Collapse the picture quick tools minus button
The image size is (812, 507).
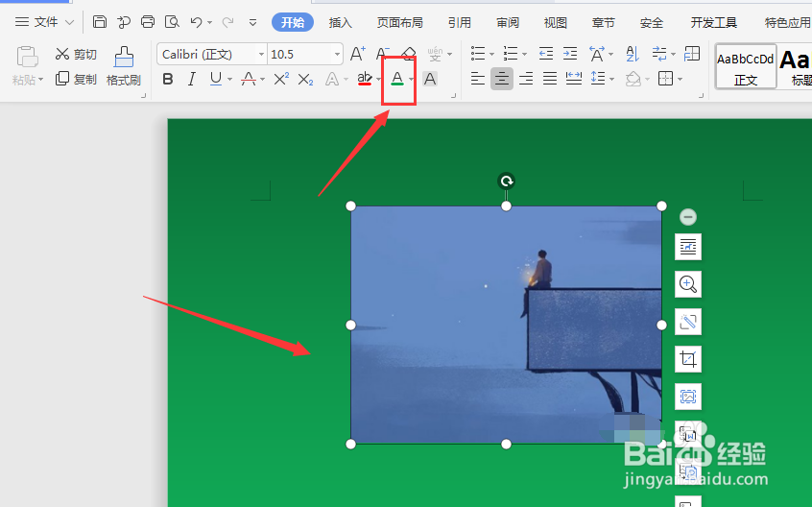(x=688, y=217)
